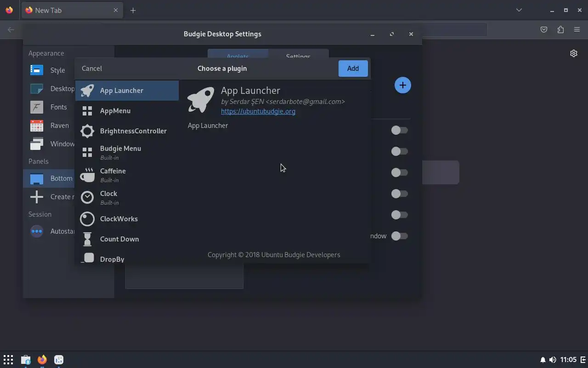
Task: Open the Style settings icon in sidebar
Action: click(37, 70)
